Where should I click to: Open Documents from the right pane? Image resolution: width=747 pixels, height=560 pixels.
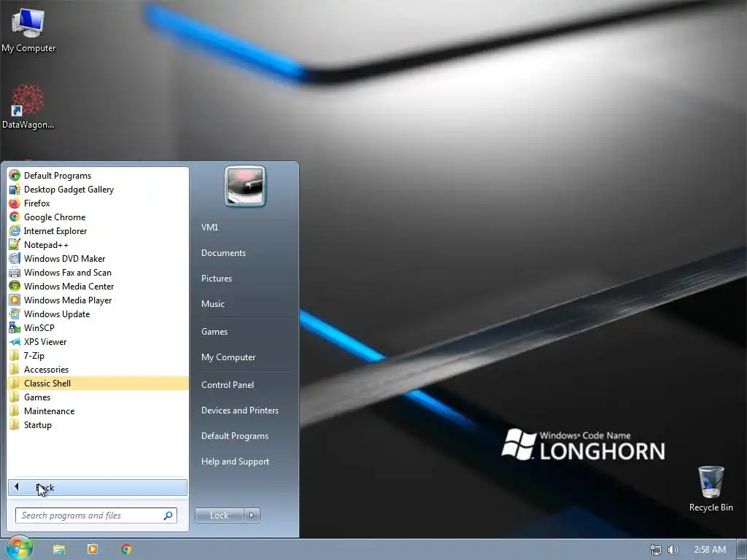pyautogui.click(x=223, y=253)
